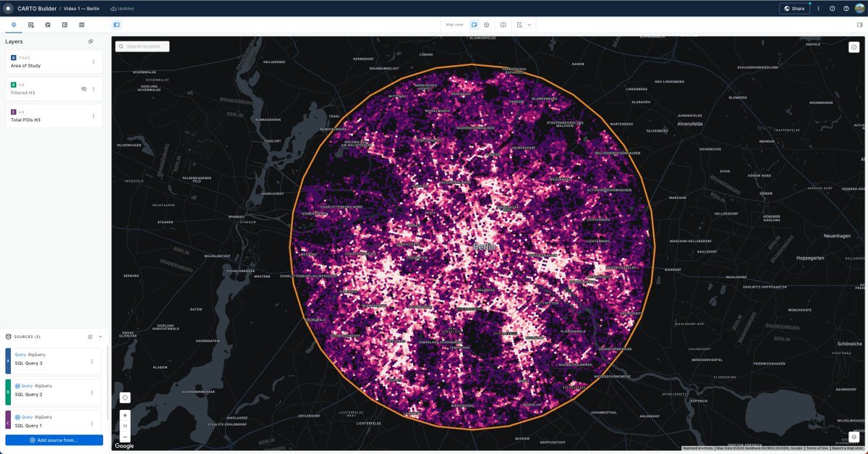Zoom in with the plus button
868x454 pixels.
click(125, 416)
